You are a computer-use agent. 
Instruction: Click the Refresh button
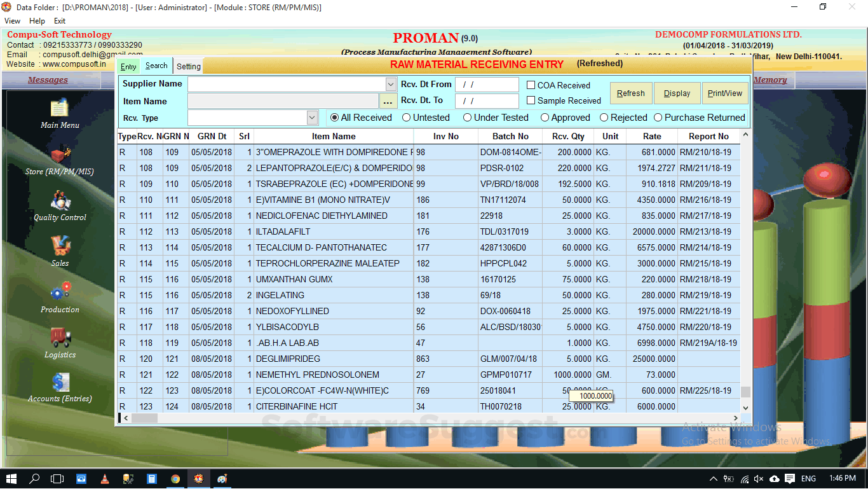point(630,93)
